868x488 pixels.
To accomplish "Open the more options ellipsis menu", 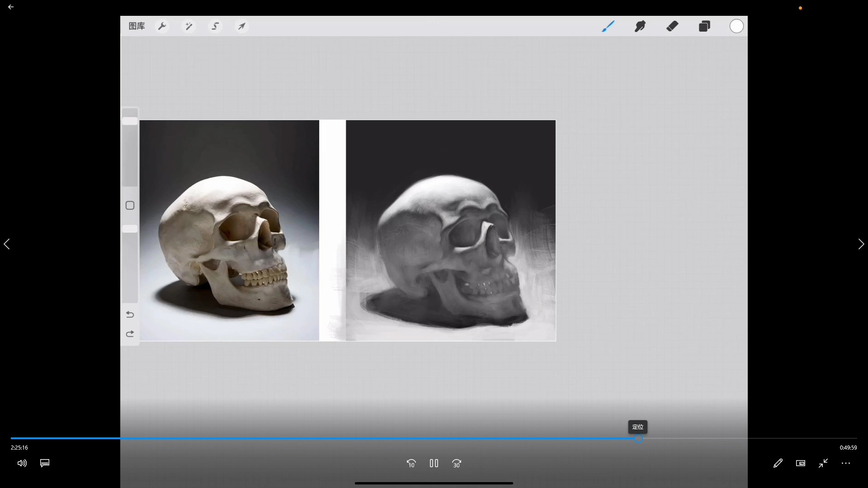I will tap(846, 463).
